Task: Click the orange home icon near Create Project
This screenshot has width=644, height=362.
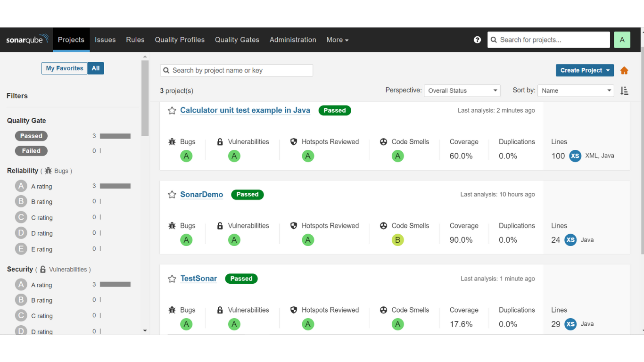Action: (624, 70)
